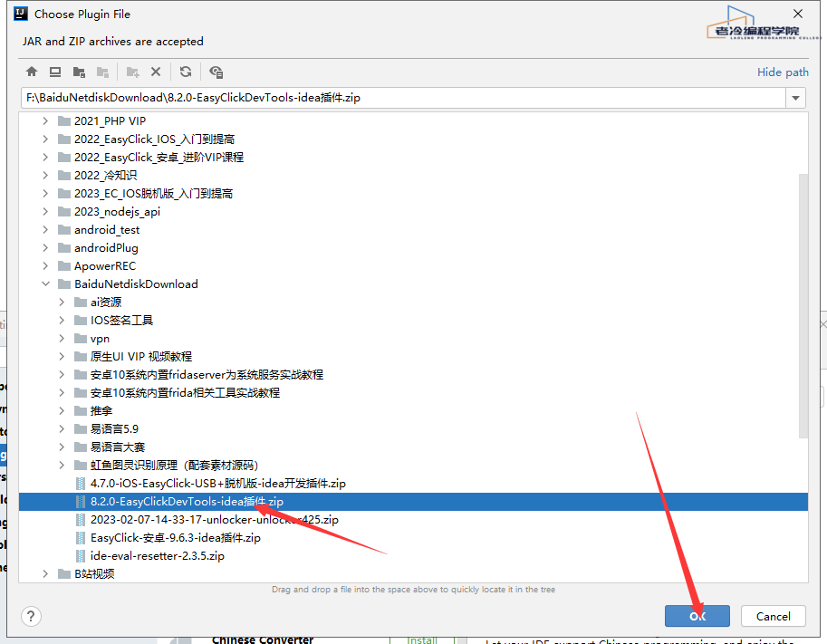827x644 pixels.
Task: Refresh the file tree
Action: pos(186,72)
